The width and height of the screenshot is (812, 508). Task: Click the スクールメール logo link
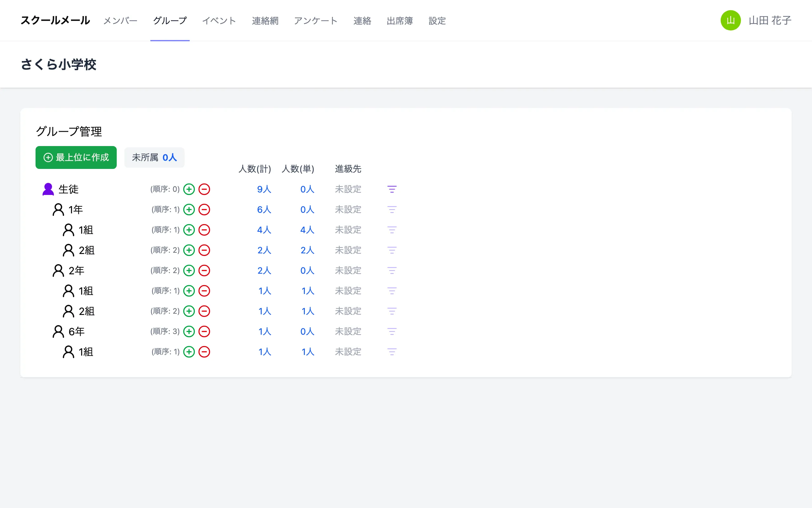point(55,21)
